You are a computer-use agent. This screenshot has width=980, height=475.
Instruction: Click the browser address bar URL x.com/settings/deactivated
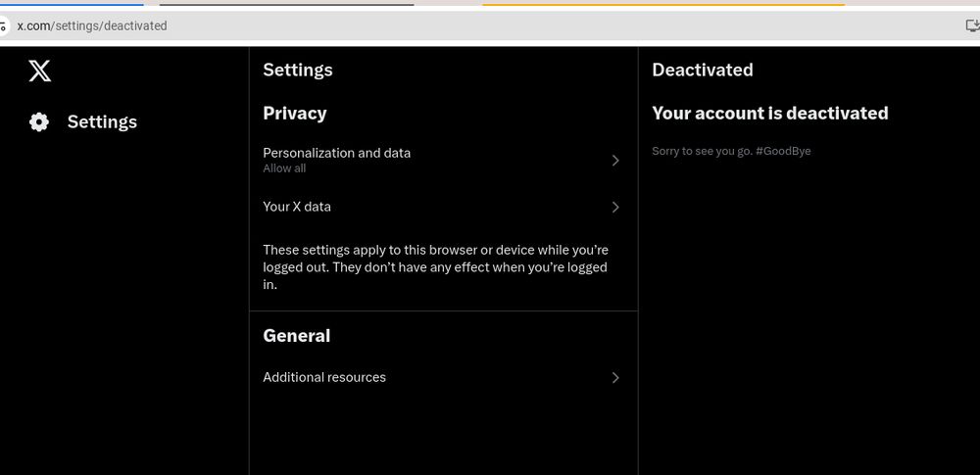tap(92, 25)
